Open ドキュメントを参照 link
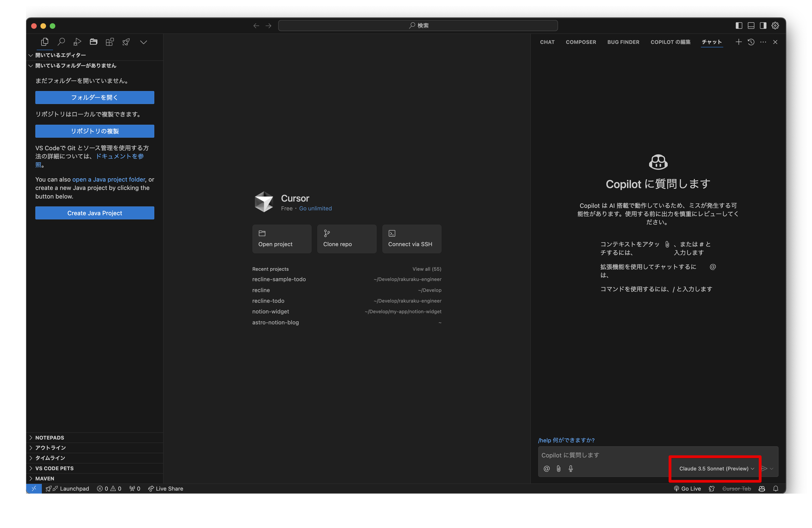 [119, 156]
